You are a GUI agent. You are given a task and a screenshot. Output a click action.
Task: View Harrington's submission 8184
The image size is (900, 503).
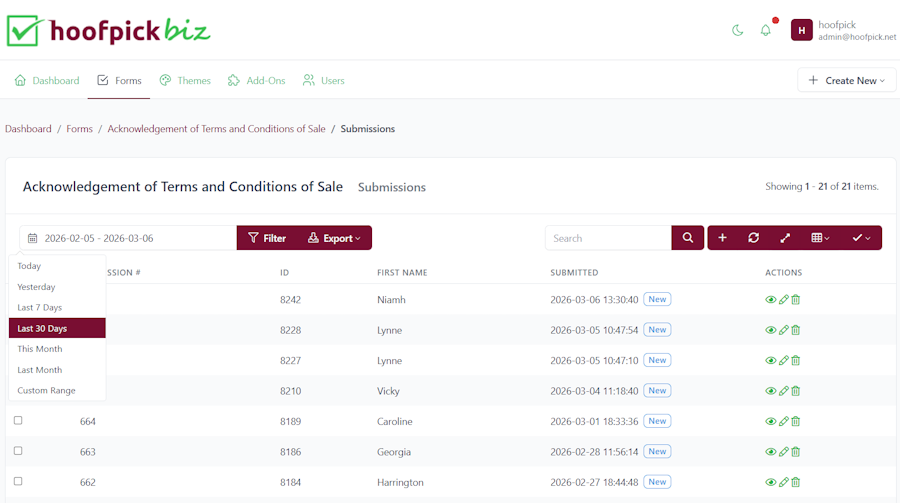[770, 482]
